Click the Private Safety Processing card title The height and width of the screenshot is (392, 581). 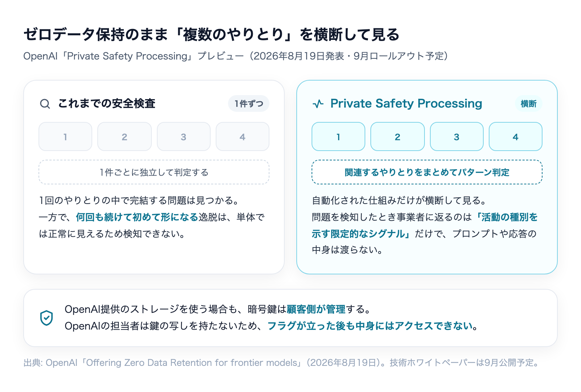(x=406, y=103)
